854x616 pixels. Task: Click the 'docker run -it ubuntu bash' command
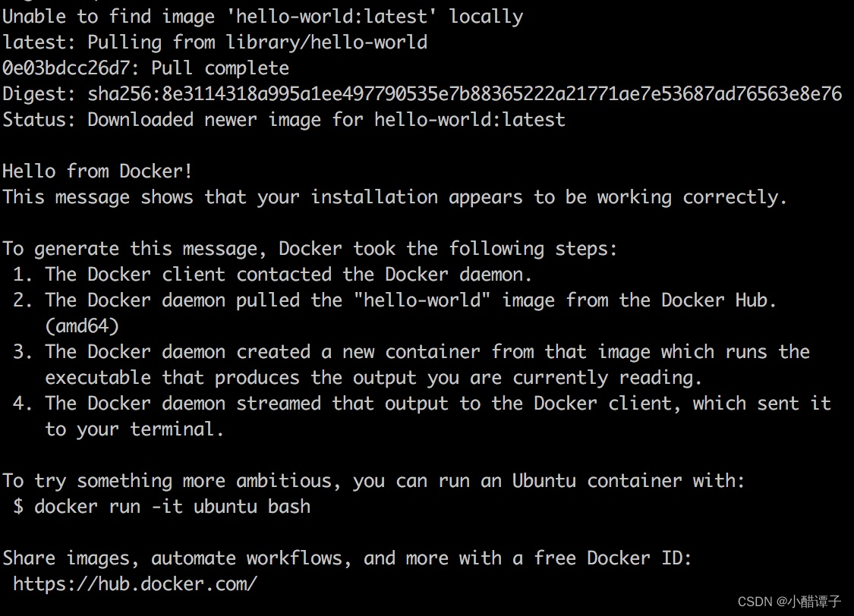[172, 508]
